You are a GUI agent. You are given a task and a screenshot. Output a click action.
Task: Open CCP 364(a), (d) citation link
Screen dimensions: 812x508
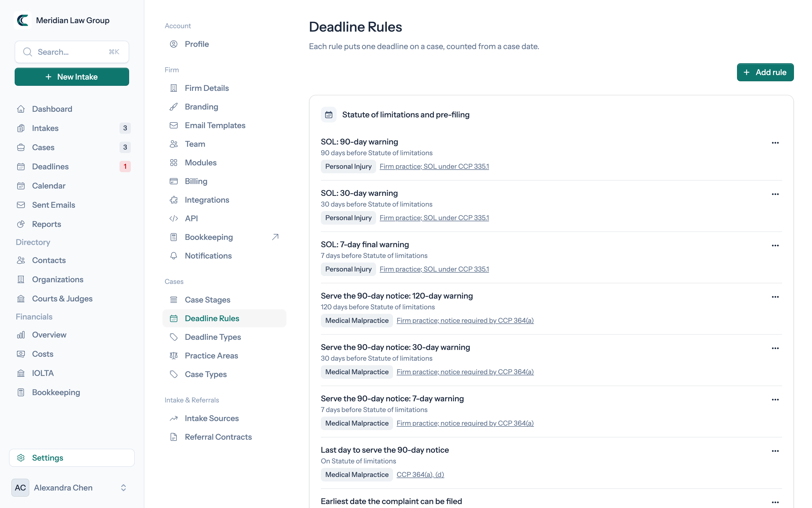tap(420, 474)
